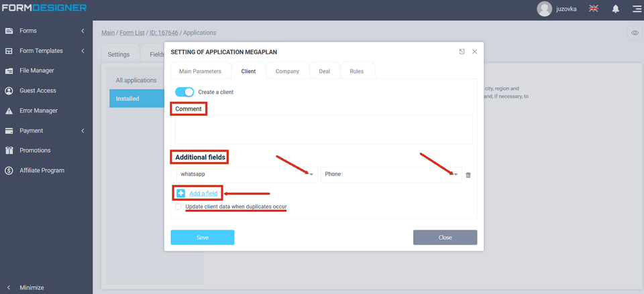Open notifications bell icon

(x=615, y=9)
